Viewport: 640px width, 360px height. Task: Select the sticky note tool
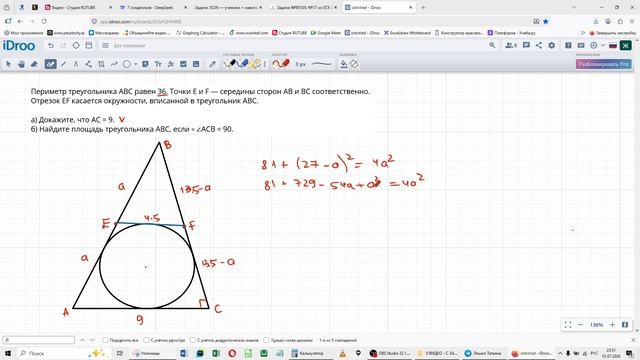click(145, 64)
